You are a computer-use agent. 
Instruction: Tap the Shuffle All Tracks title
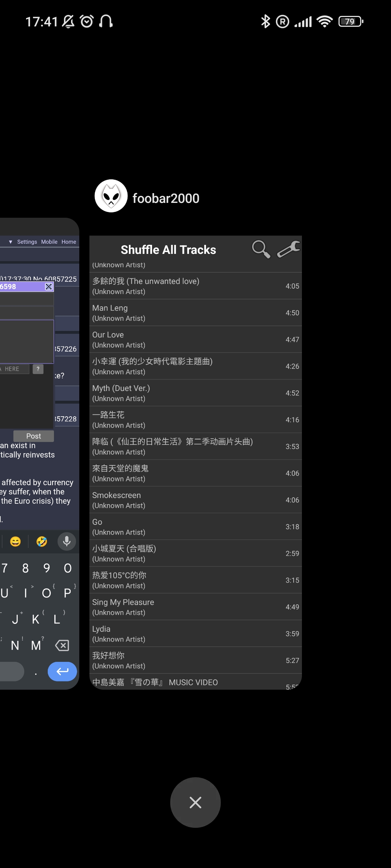pos(168,250)
